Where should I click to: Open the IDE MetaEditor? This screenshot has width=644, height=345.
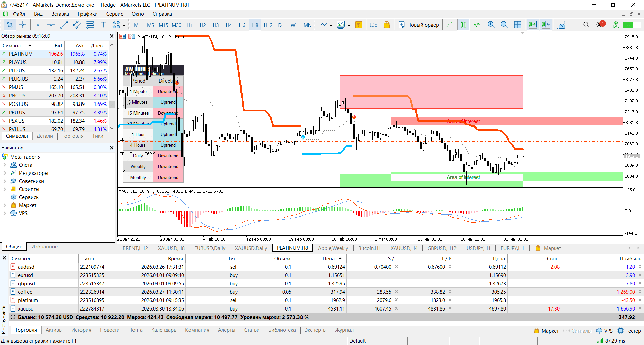pyautogui.click(x=373, y=25)
